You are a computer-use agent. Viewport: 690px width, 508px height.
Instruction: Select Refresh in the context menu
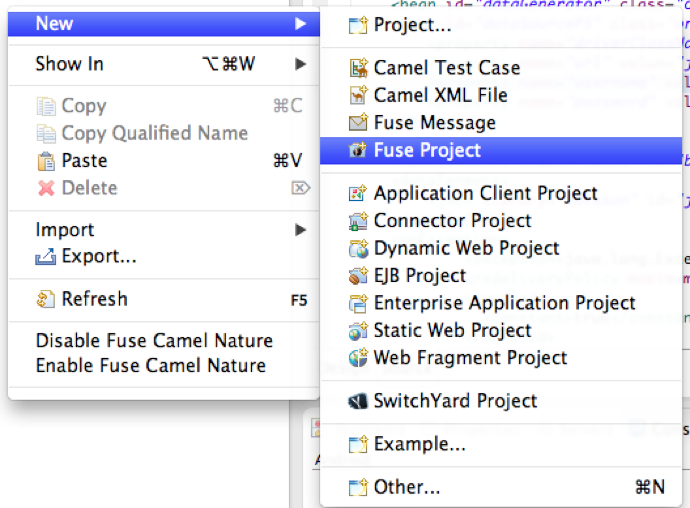tap(164, 299)
